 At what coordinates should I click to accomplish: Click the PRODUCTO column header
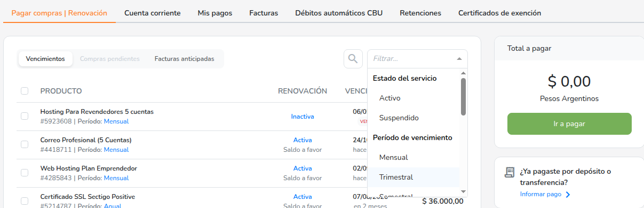[x=61, y=91]
